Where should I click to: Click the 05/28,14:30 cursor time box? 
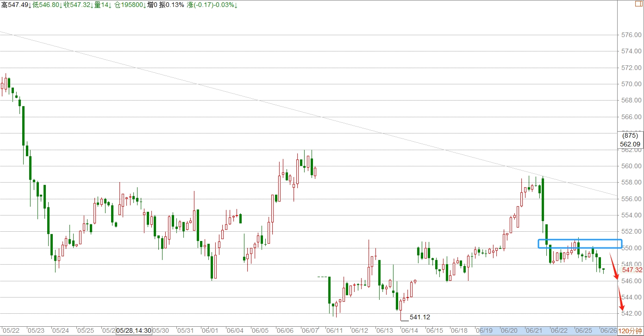coord(134,330)
